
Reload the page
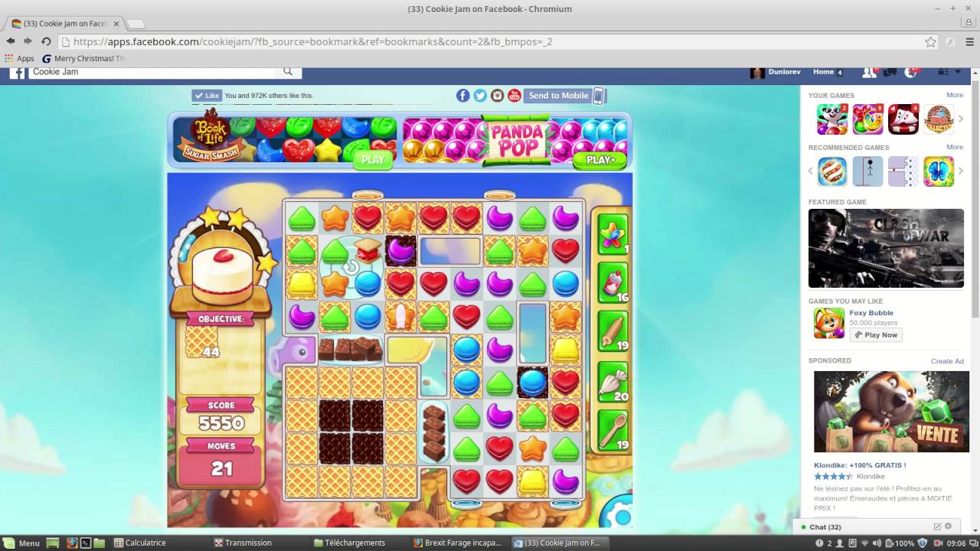tap(46, 42)
